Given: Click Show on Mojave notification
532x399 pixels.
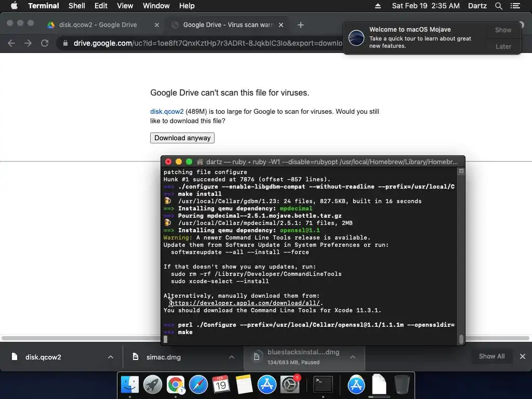Looking at the screenshot, I should [x=503, y=30].
